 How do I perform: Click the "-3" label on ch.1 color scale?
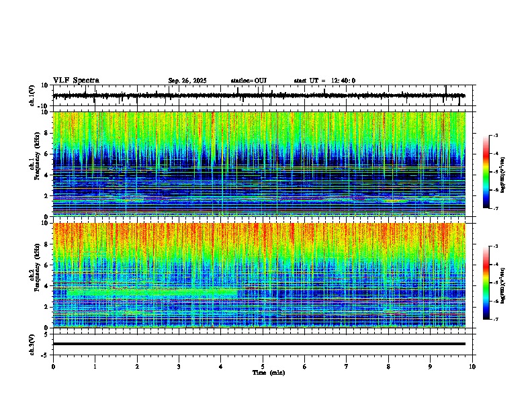496,135
